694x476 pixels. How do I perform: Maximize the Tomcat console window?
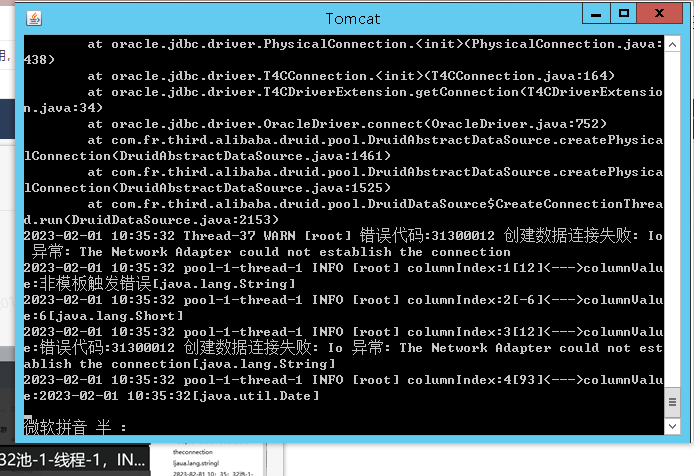tap(624, 14)
